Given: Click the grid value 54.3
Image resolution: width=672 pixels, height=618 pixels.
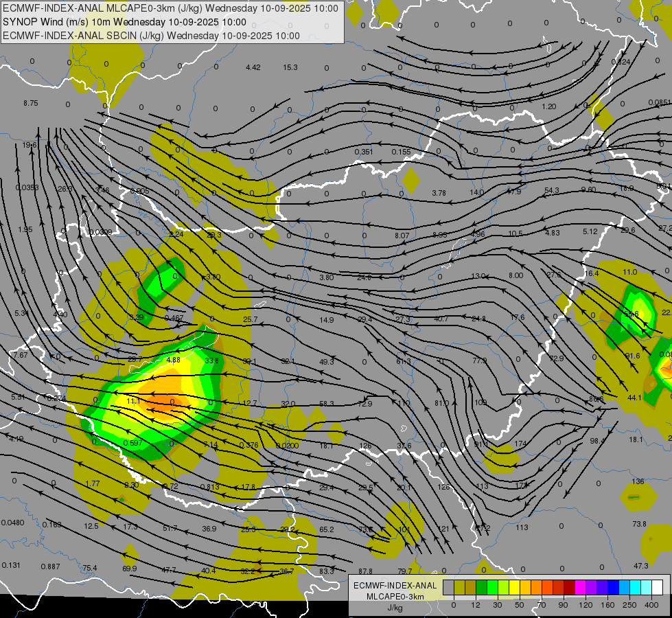Looking at the screenshot, I should pyautogui.click(x=552, y=190).
